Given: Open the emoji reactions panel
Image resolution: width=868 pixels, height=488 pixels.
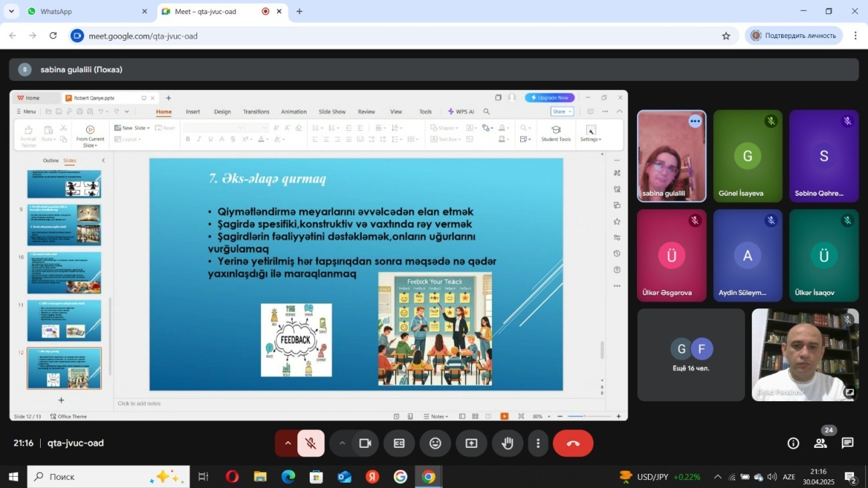Looking at the screenshot, I should pos(435,443).
